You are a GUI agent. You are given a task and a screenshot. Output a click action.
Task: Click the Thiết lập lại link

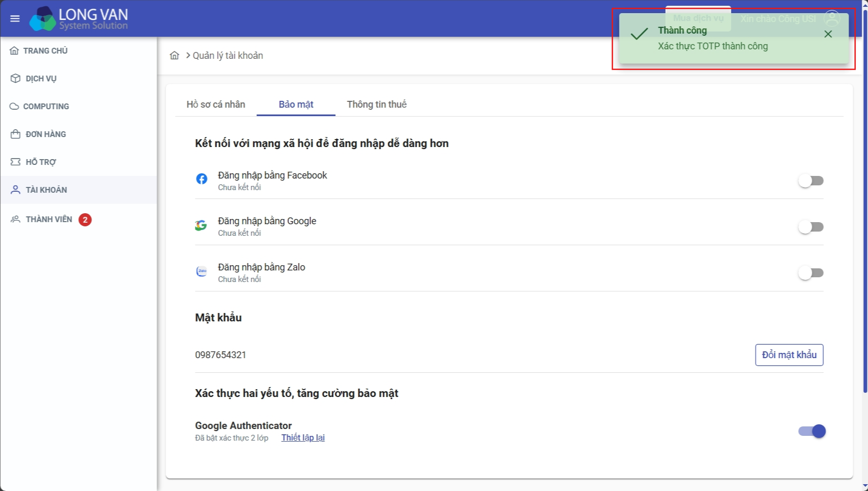point(303,438)
